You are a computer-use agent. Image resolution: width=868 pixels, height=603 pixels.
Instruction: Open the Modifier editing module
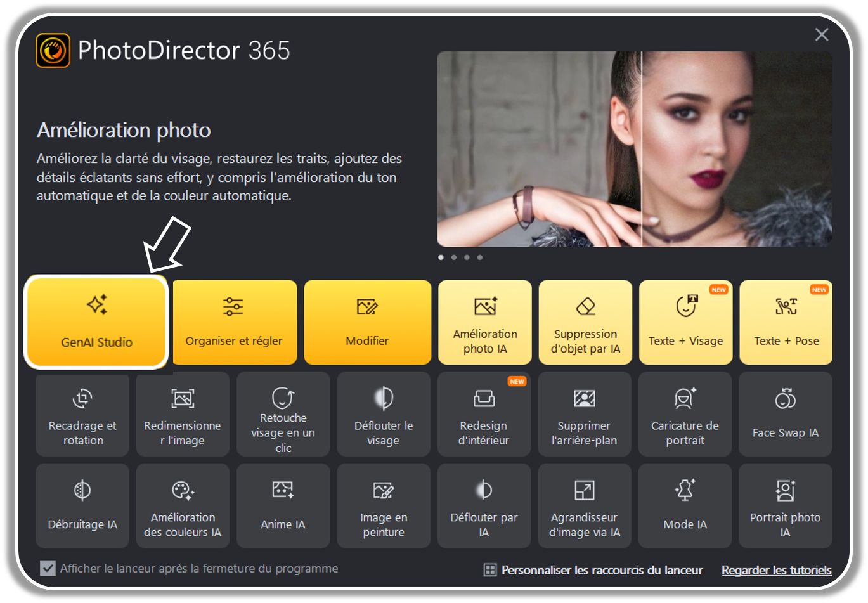pos(367,322)
